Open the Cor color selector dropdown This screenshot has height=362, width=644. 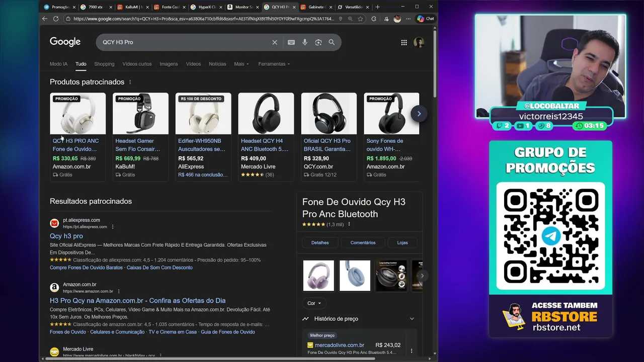[314, 303]
